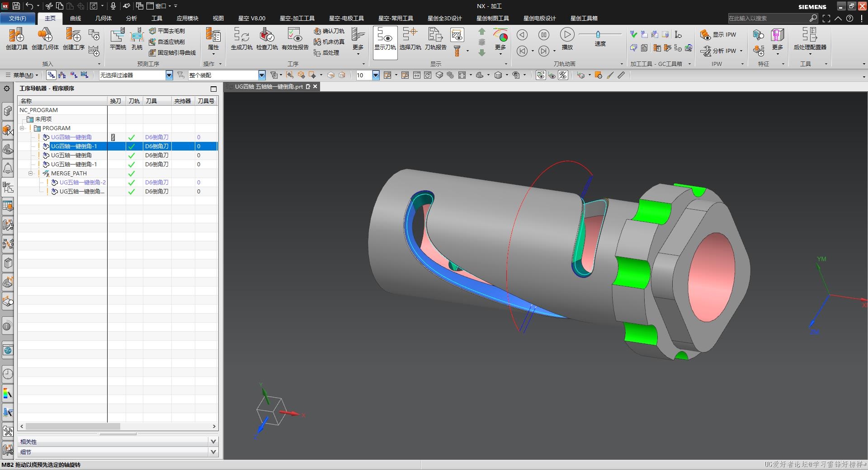Open the 星创工具箱 ribbon tab

pyautogui.click(x=584, y=18)
